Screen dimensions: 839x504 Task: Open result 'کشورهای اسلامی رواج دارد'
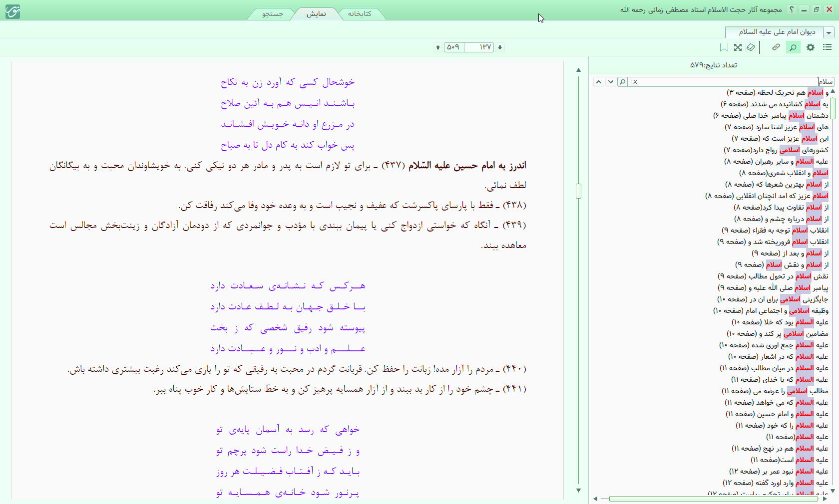point(776,150)
